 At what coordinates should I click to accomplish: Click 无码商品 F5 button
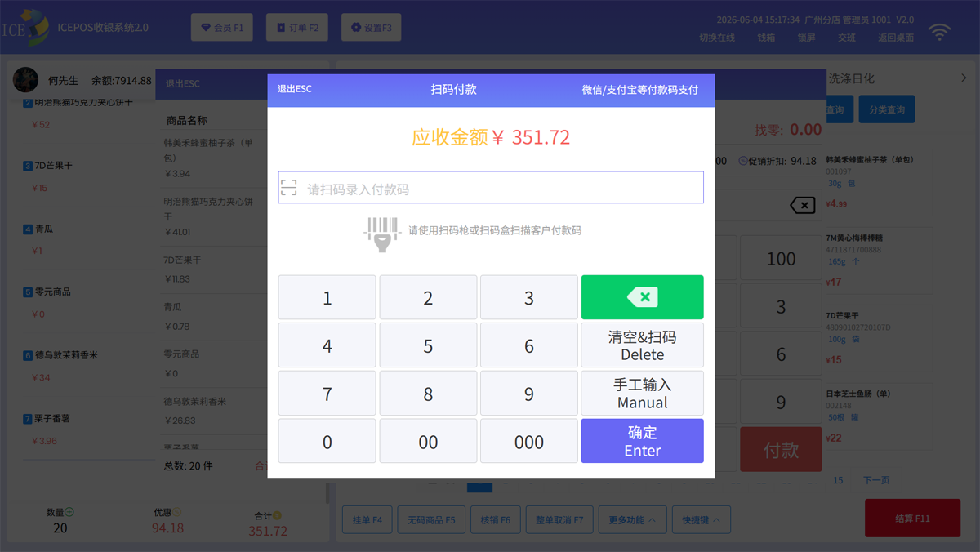[x=431, y=519]
